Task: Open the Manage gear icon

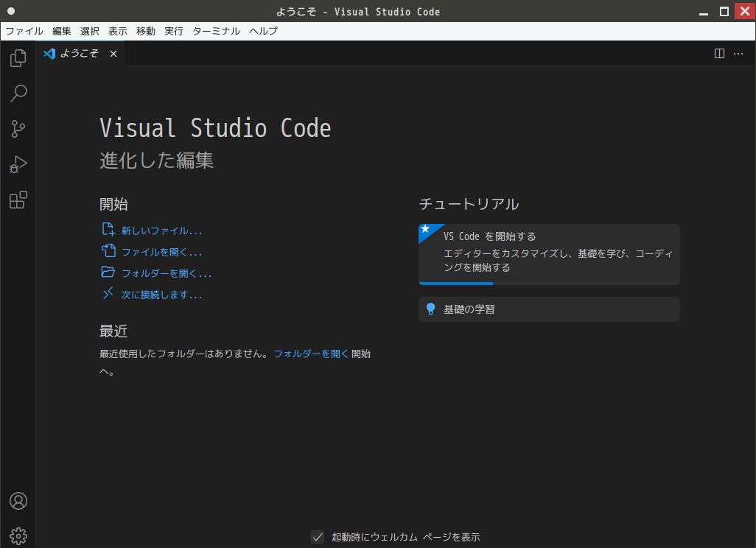Action: click(x=18, y=536)
